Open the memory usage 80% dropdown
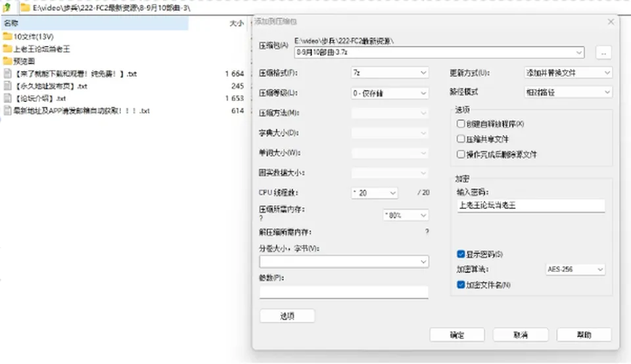 (406, 216)
